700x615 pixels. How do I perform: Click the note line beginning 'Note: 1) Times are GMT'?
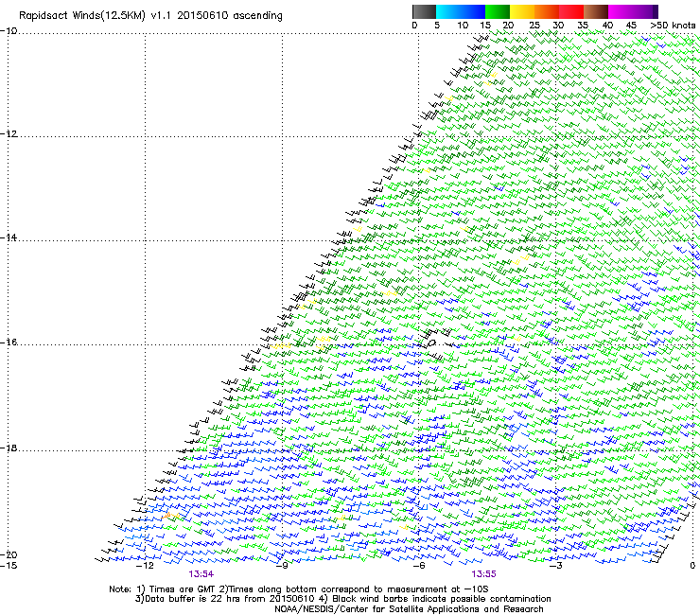pyautogui.click(x=299, y=589)
